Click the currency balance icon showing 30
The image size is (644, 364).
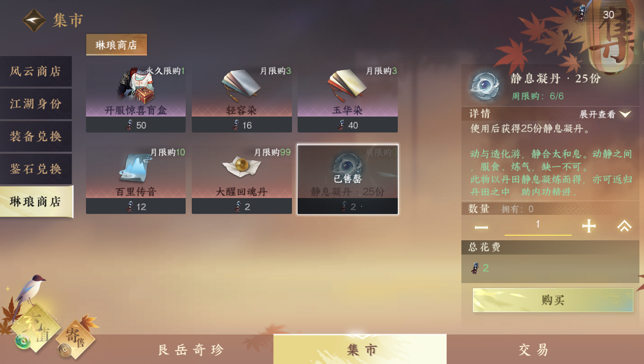click(581, 14)
